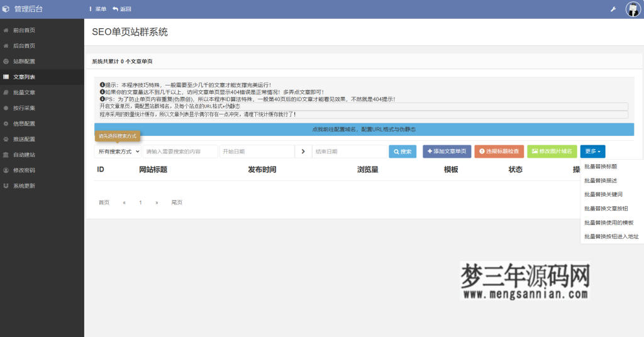Click the building icon beside 自动建站
The width and height of the screenshot is (644, 337).
click(x=6, y=155)
